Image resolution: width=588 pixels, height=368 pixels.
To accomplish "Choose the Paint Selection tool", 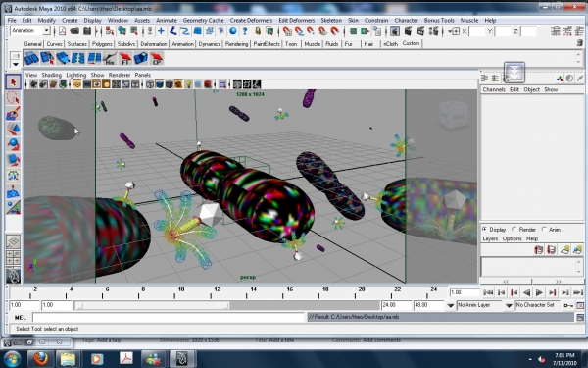I will tap(14, 113).
